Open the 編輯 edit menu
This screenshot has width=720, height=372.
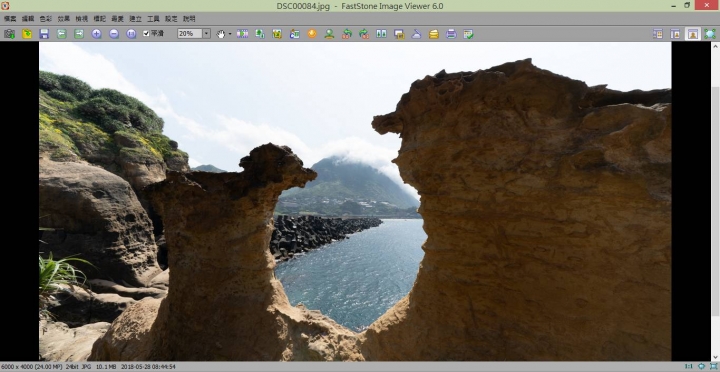pos(28,19)
